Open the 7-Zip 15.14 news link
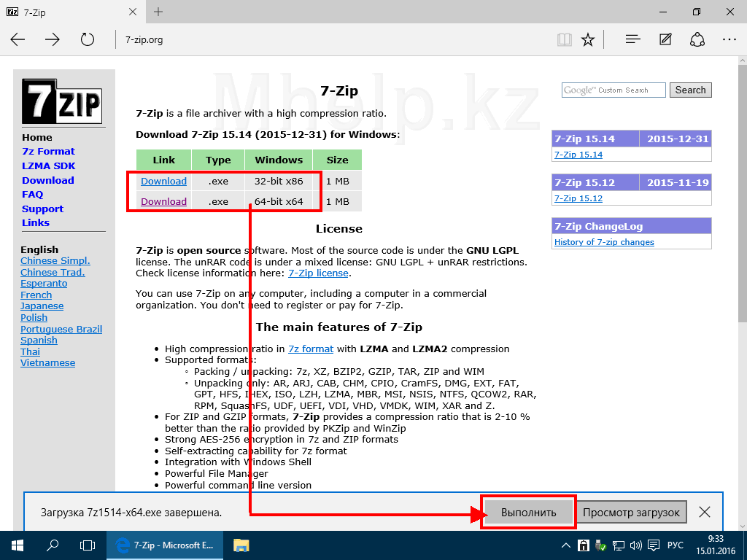Image resolution: width=747 pixels, height=560 pixels. click(x=578, y=155)
